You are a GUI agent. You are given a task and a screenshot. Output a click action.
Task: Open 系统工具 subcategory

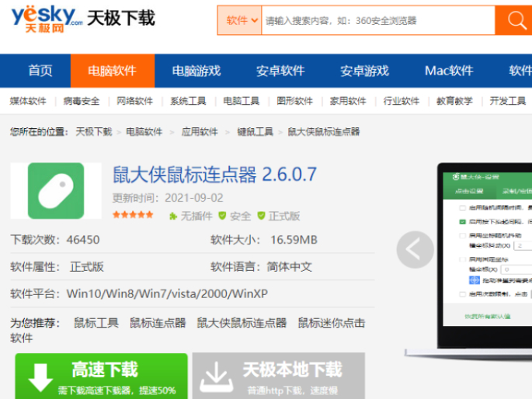188,101
